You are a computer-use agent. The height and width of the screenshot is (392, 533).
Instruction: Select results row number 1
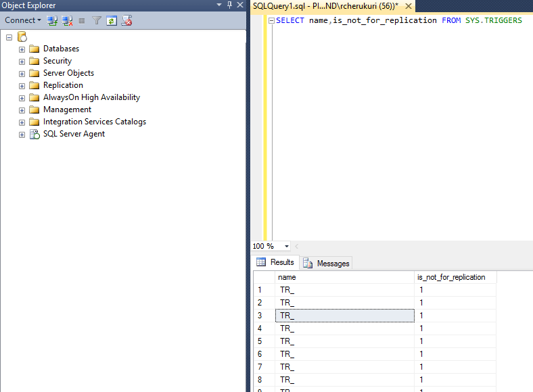click(x=264, y=290)
